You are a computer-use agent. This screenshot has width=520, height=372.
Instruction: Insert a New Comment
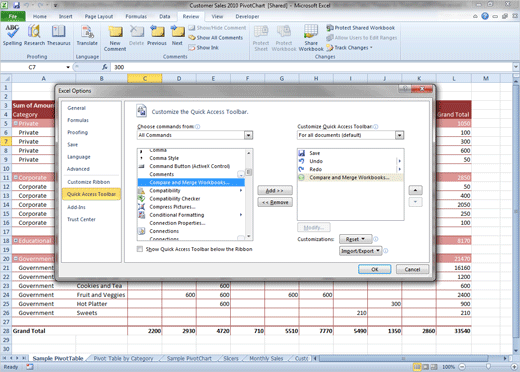(115, 38)
